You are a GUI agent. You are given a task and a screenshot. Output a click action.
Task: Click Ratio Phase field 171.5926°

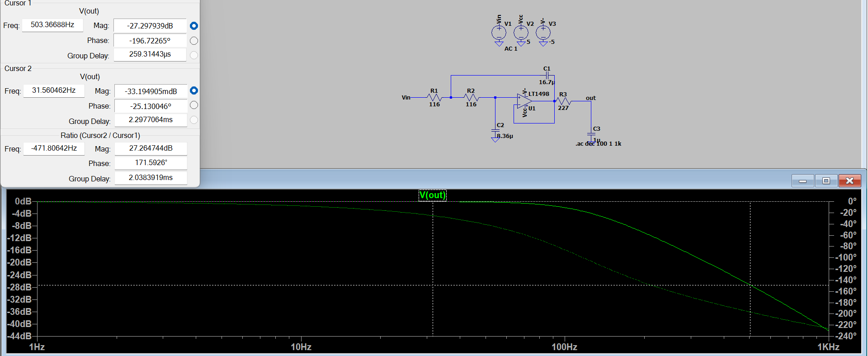pyautogui.click(x=151, y=163)
